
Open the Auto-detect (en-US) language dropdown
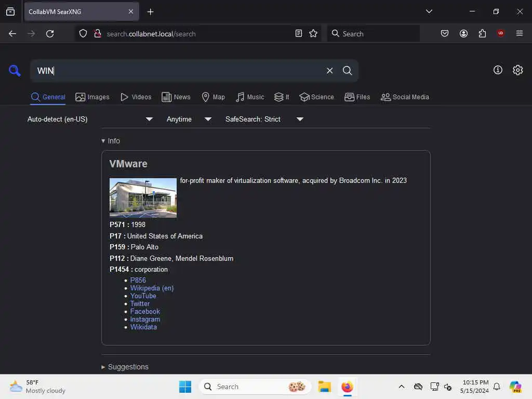90,119
